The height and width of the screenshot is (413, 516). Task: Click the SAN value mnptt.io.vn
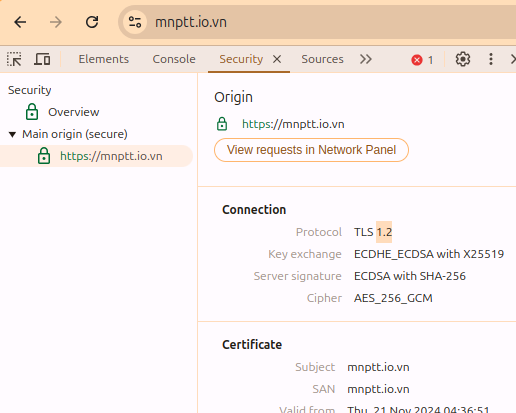click(378, 389)
